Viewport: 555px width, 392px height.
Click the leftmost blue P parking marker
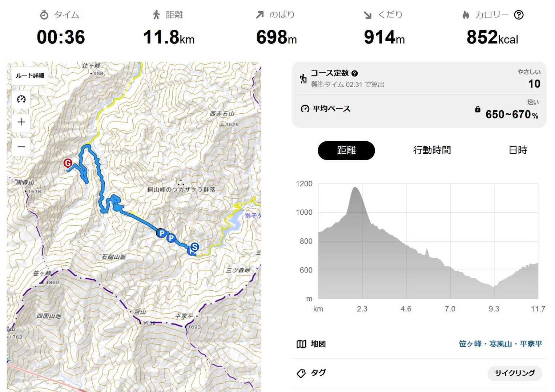click(161, 233)
